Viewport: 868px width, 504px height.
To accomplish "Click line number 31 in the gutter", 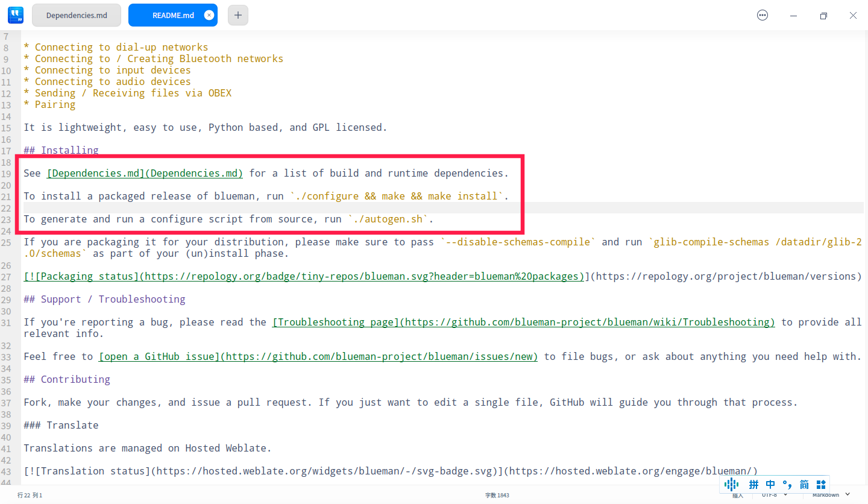I will 6,322.
